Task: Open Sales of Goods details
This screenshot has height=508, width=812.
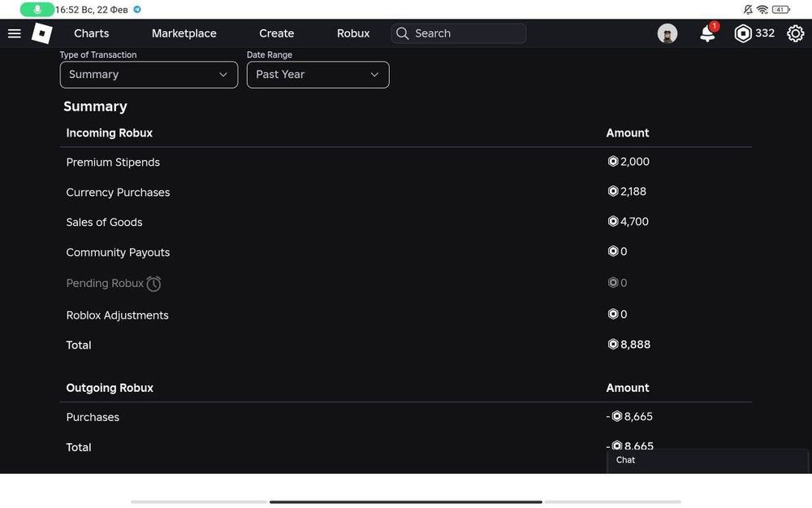Action: (104, 223)
